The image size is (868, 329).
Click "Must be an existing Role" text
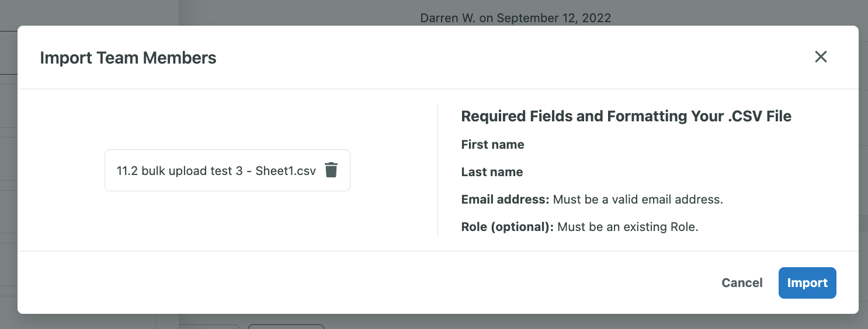628,227
